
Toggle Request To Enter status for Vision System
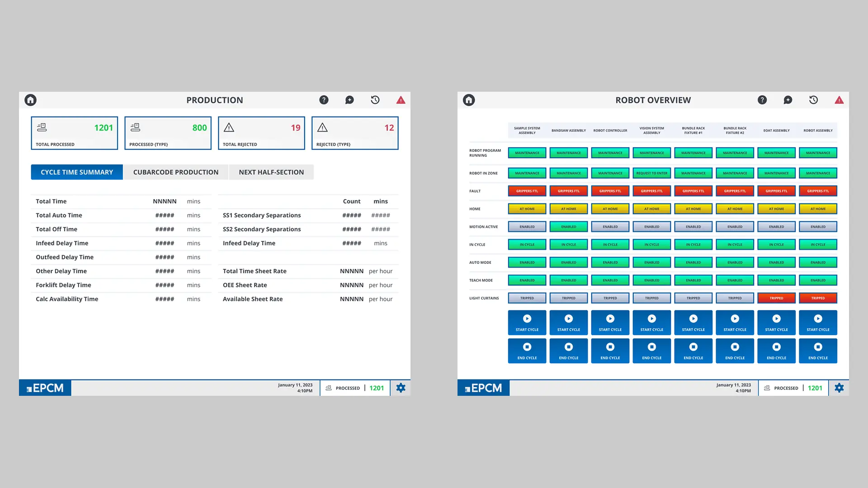[651, 173]
